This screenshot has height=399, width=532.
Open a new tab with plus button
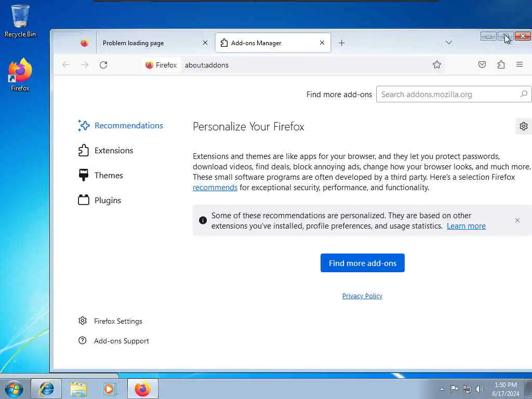click(x=342, y=43)
